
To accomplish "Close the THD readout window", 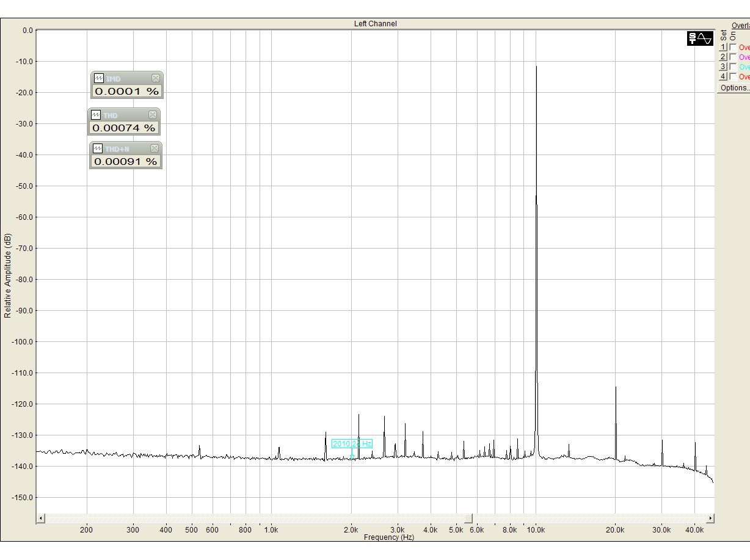I will tap(153, 115).
